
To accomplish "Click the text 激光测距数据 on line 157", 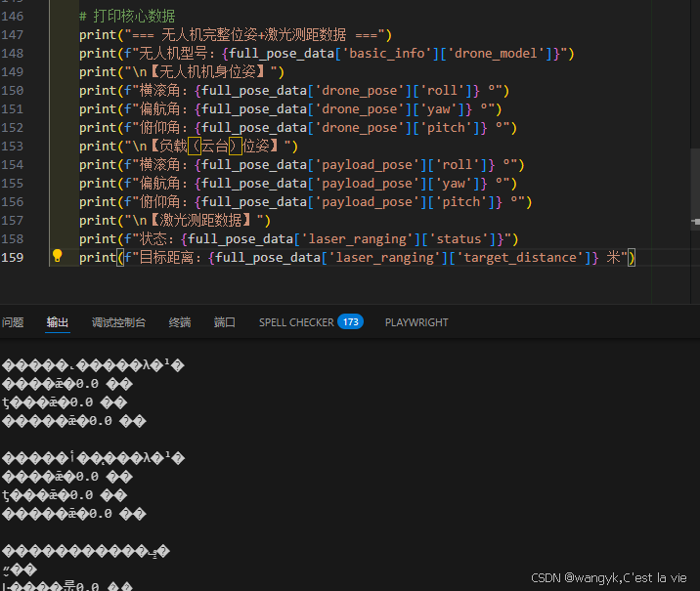I will 200,221.
